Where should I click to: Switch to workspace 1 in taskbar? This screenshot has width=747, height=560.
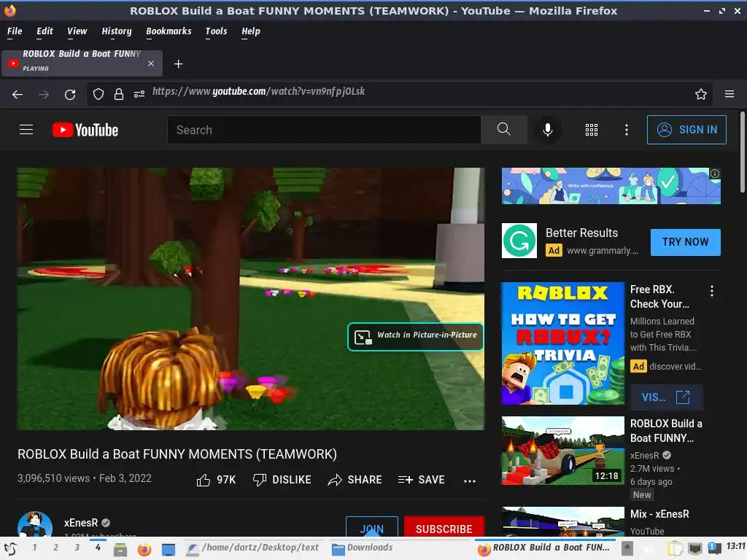point(34,548)
